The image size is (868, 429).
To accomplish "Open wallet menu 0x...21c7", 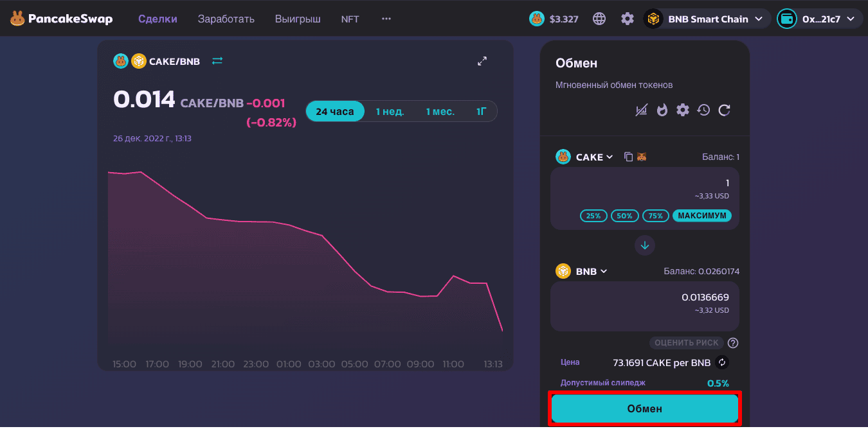I will (818, 19).
